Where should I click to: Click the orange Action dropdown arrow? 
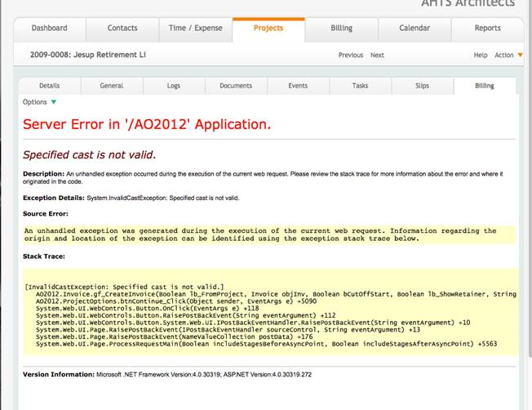(520, 55)
